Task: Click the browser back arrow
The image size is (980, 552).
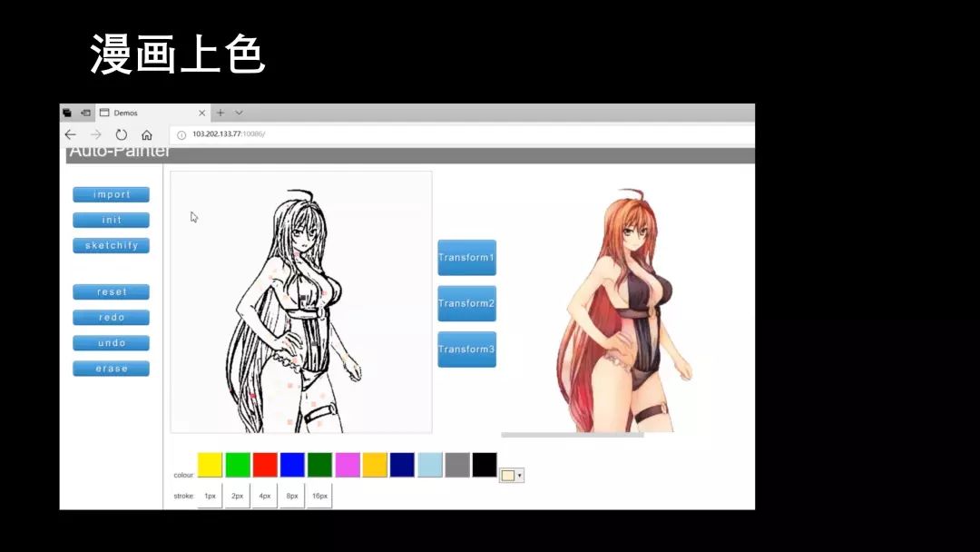Action: pyautogui.click(x=71, y=134)
